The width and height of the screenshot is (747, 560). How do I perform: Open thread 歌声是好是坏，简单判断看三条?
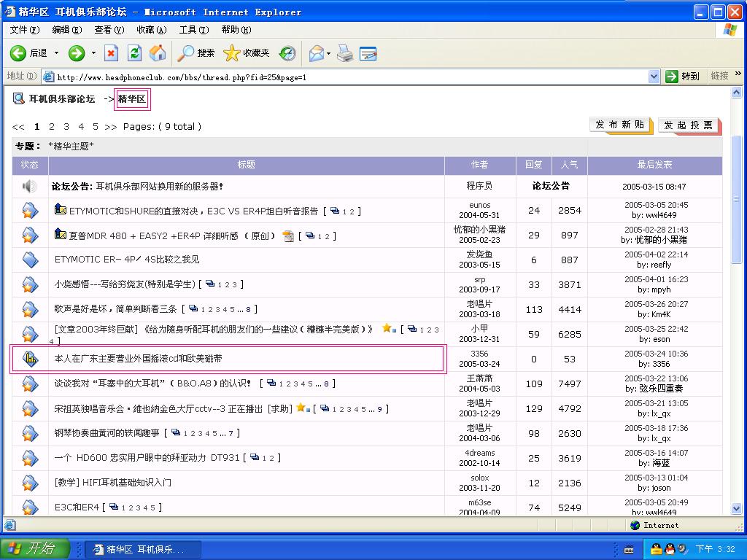click(x=115, y=309)
